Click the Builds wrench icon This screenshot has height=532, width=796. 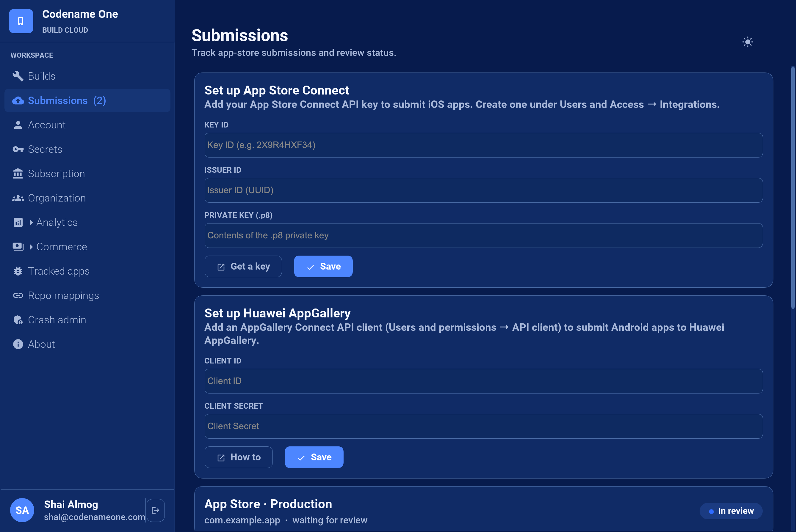click(18, 76)
